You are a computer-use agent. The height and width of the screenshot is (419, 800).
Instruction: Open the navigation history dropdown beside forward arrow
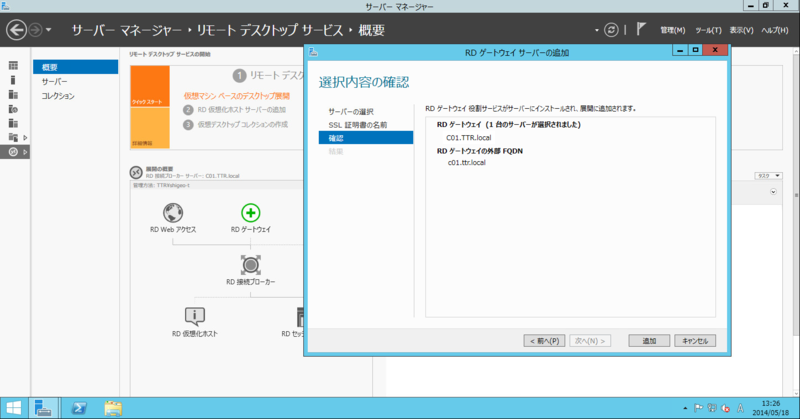[x=48, y=30]
